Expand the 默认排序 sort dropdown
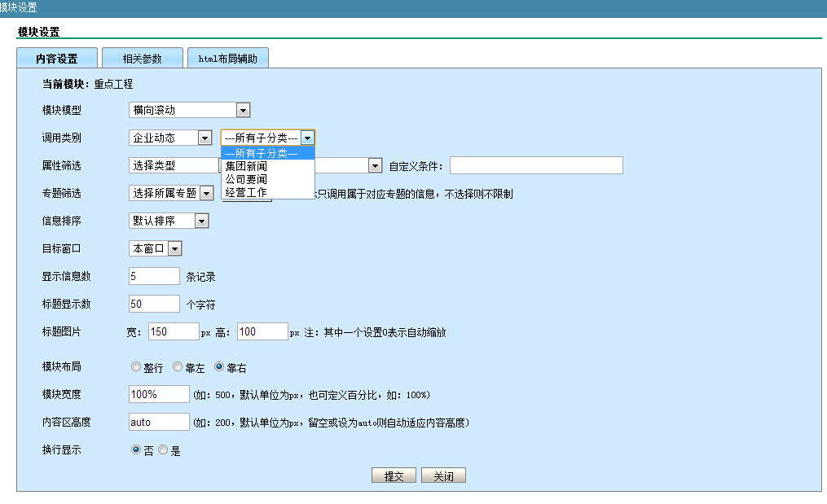The width and height of the screenshot is (827, 504). [169, 221]
